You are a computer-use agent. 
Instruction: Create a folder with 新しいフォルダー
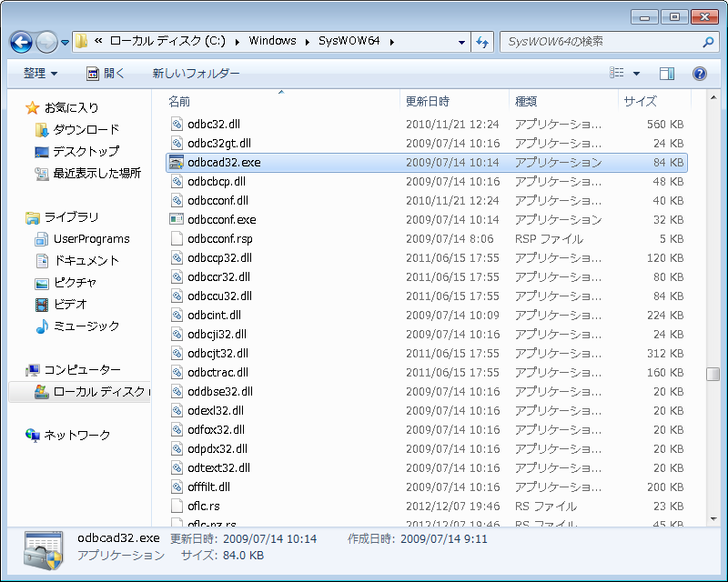pos(196,74)
